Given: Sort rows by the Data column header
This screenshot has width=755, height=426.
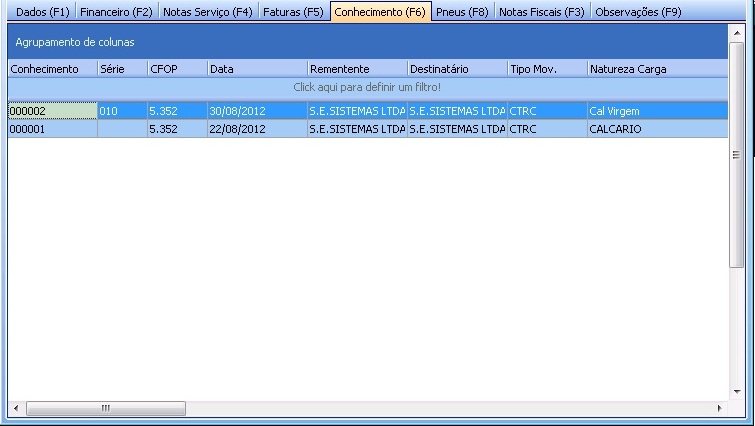Looking at the screenshot, I should pos(256,69).
